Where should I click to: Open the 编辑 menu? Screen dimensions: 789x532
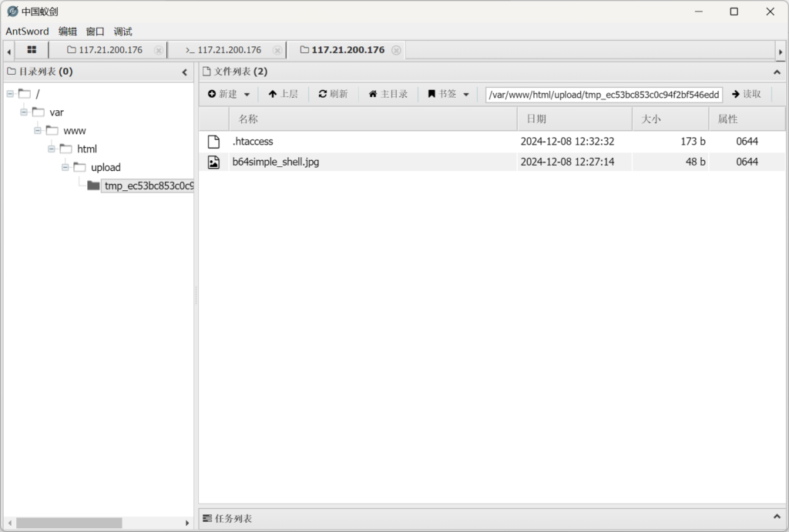pos(68,32)
